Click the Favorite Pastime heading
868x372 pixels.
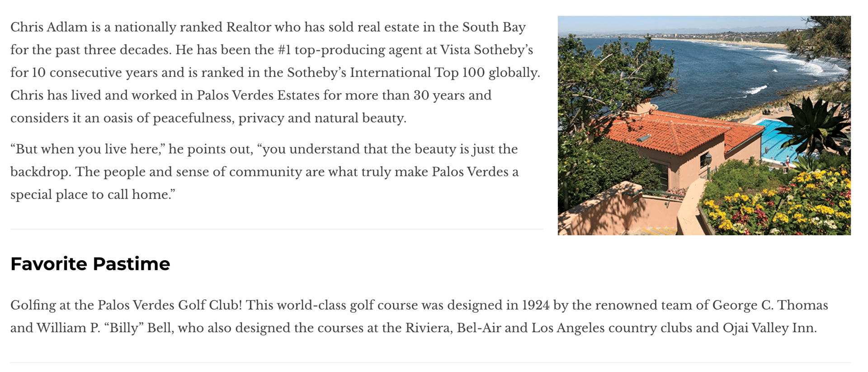click(x=90, y=264)
